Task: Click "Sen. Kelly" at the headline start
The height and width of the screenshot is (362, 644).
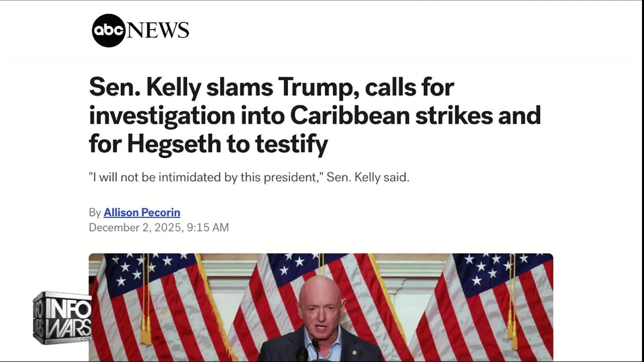Action: pyautogui.click(x=143, y=87)
